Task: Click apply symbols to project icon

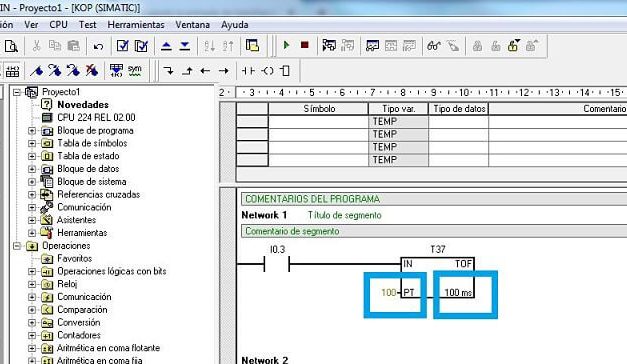Action: click(116, 71)
